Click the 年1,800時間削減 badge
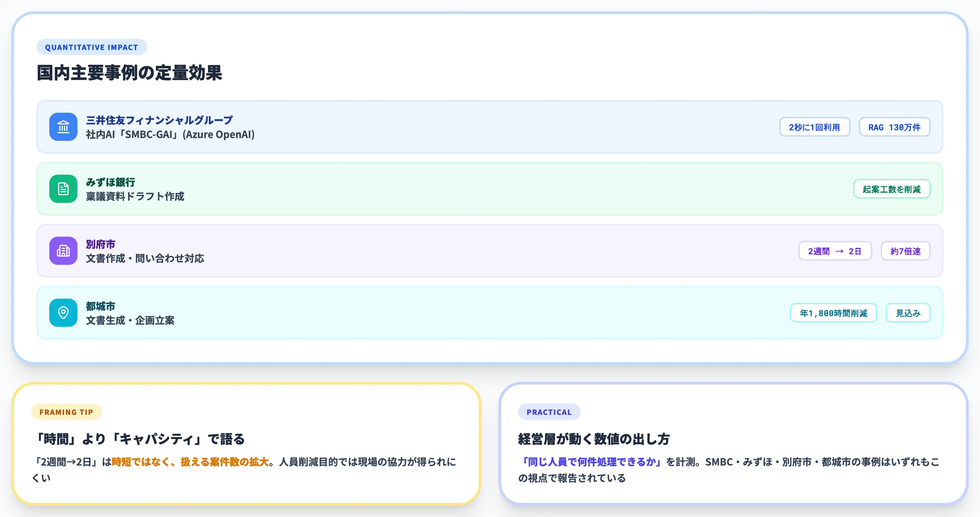Image resolution: width=980 pixels, height=517 pixels. click(x=833, y=313)
